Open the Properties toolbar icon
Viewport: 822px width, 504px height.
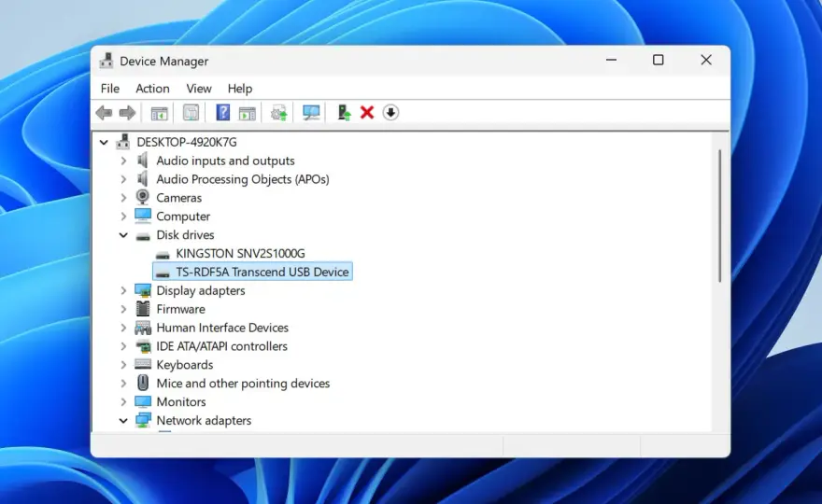[191, 113]
